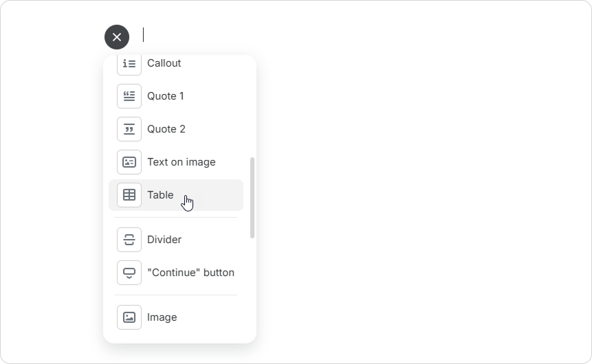Insert the "Continue" button label
This screenshot has width=592, height=364.
click(x=190, y=273)
